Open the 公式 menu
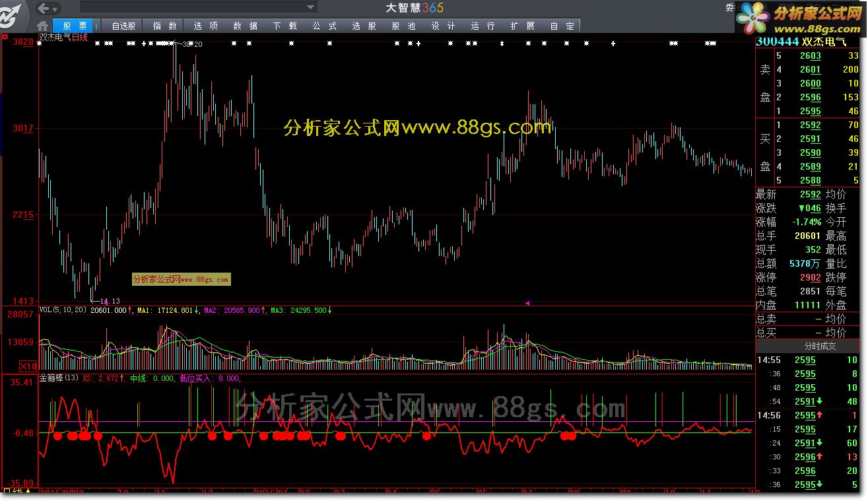The image size is (868, 501). pyautogui.click(x=324, y=26)
